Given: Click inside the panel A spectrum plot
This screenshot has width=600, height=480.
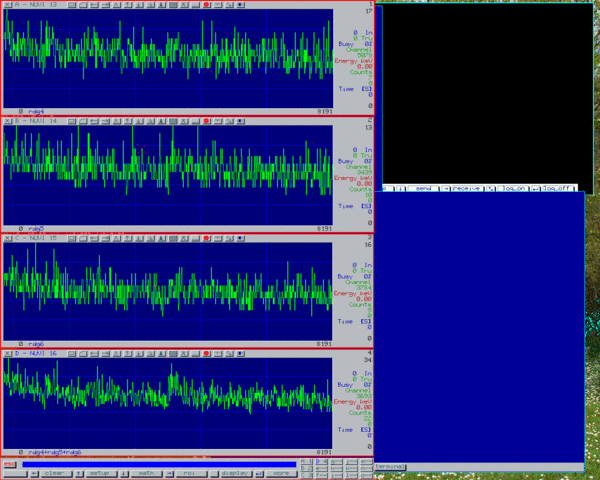Looking at the screenshot, I should [x=168, y=59].
